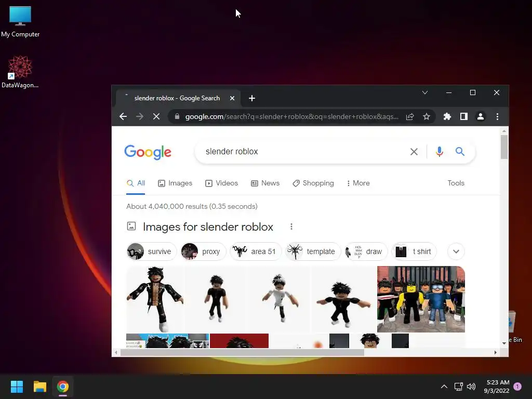Screen dimensions: 532x399
Task: Submit search using magnifying glass icon
Action: [460, 151]
